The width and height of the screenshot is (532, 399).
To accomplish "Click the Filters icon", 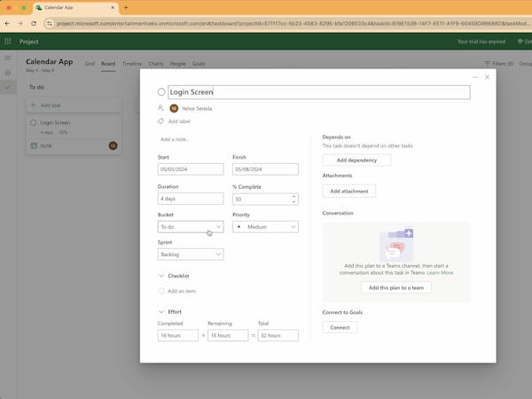I will 487,64.
